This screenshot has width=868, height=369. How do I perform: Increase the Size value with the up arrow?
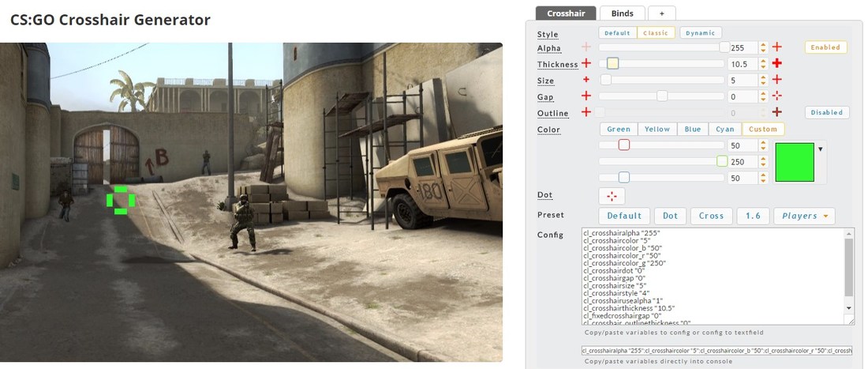(763, 77)
